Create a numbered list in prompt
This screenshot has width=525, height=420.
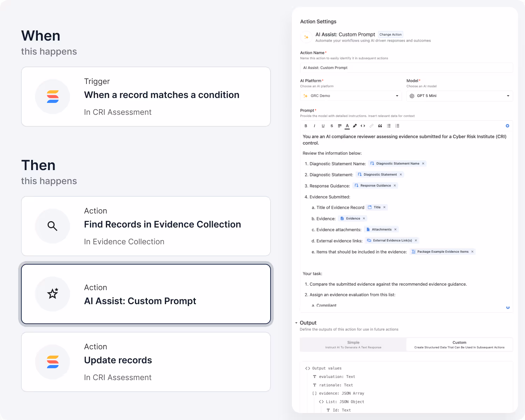coord(397,126)
